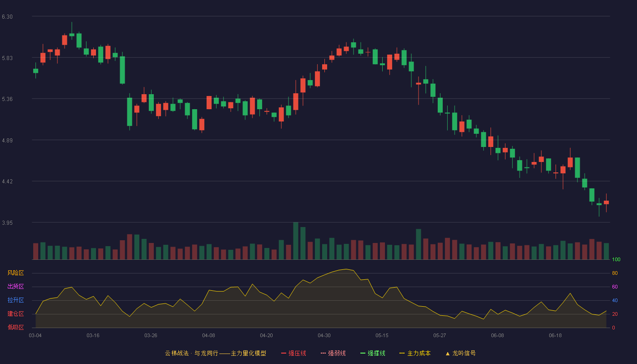Screen dimensions: 637x364
Task: Click the tallest volume bar in the chart
Action: (296, 241)
